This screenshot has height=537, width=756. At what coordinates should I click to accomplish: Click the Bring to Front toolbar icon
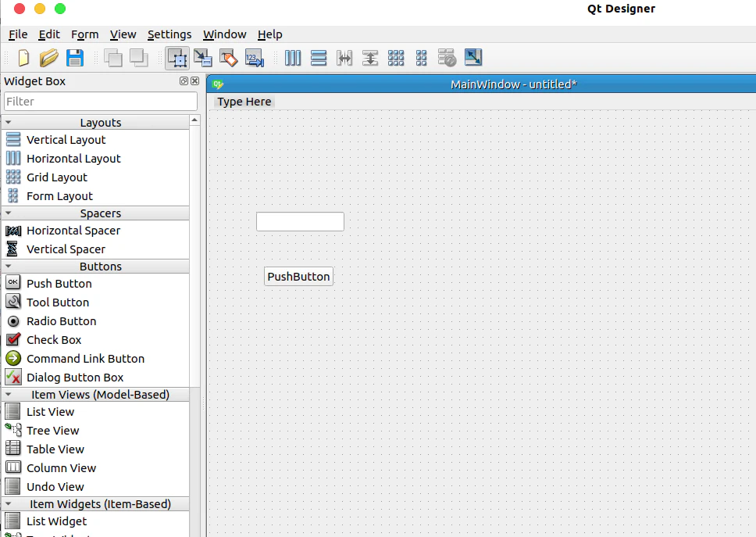pos(139,58)
